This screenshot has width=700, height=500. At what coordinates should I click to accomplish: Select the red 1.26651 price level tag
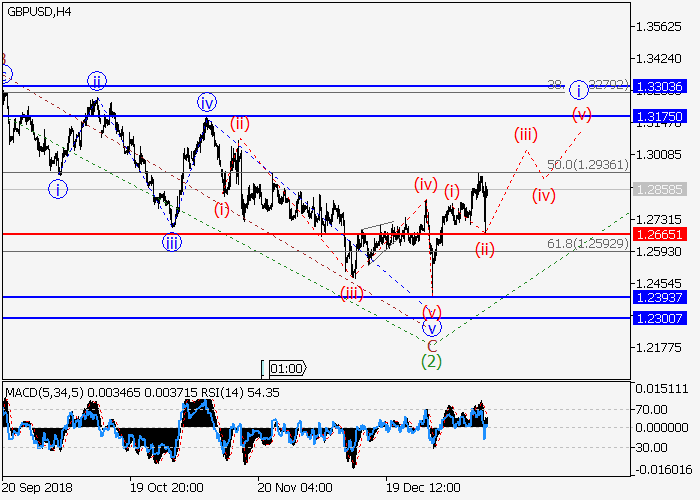(658, 234)
